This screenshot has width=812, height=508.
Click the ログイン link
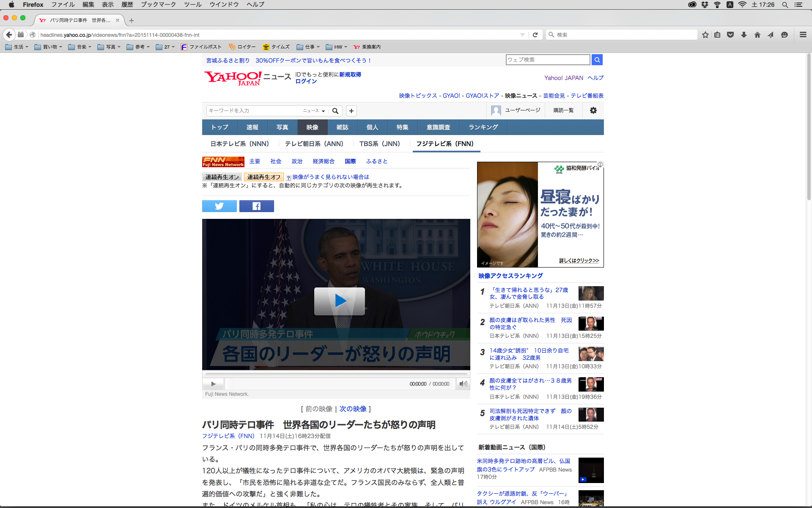(x=306, y=81)
